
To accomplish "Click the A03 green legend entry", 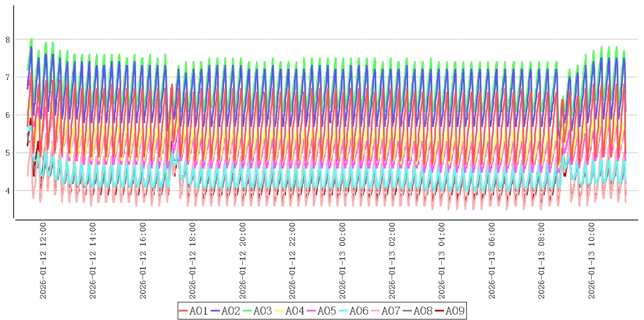I will pos(257,311).
